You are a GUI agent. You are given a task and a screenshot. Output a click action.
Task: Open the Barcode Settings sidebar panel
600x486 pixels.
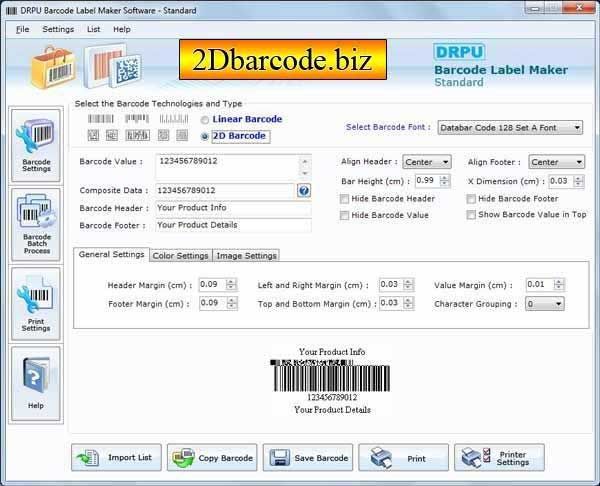point(36,145)
